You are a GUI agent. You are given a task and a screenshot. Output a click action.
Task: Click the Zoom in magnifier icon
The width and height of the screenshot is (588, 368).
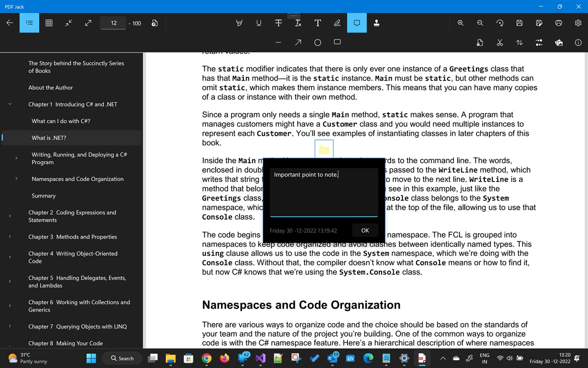460,22
